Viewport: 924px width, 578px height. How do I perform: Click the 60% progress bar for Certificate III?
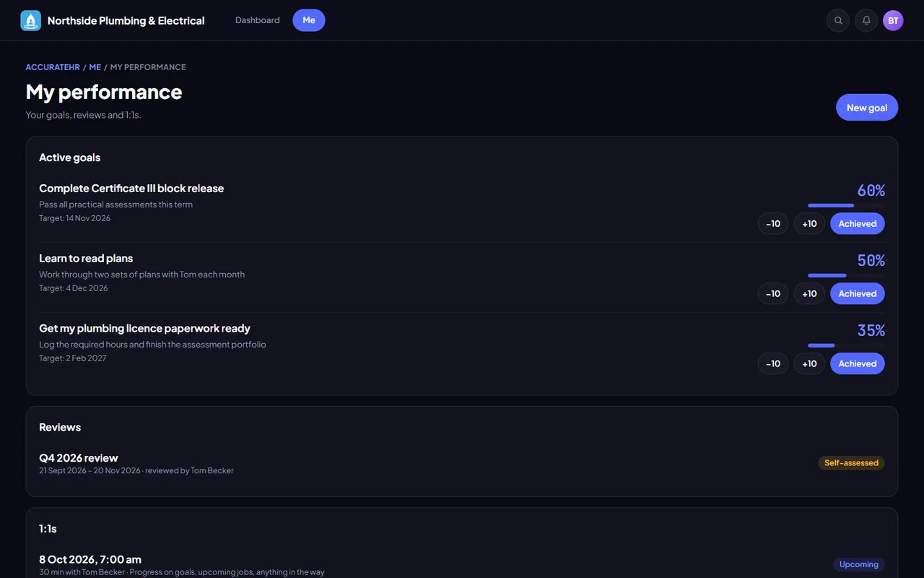coord(846,205)
